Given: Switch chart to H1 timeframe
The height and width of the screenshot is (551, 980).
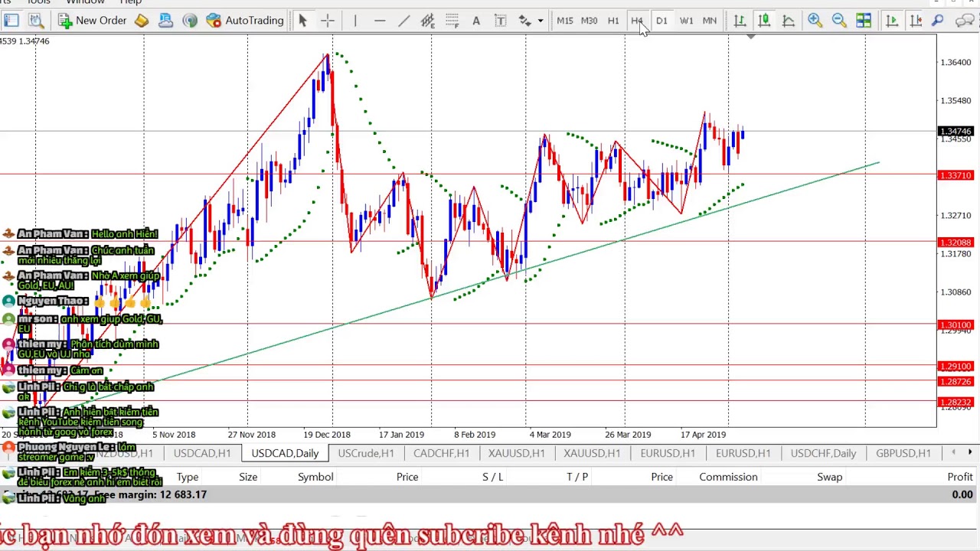Looking at the screenshot, I should [613, 21].
